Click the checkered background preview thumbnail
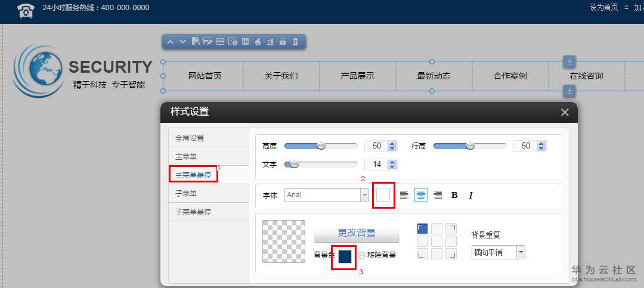 pyautogui.click(x=284, y=241)
